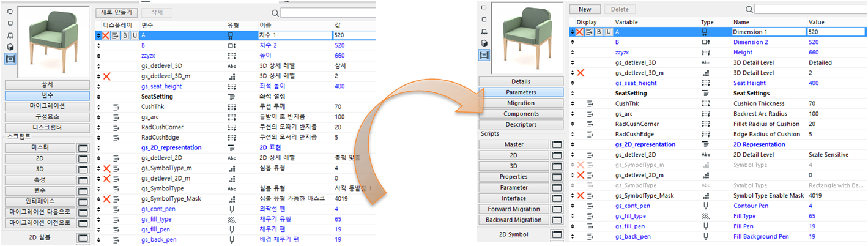Viewport: 868px width, 246px height.
Task: Open the 마이그레이션 tab
Action: (x=47, y=106)
